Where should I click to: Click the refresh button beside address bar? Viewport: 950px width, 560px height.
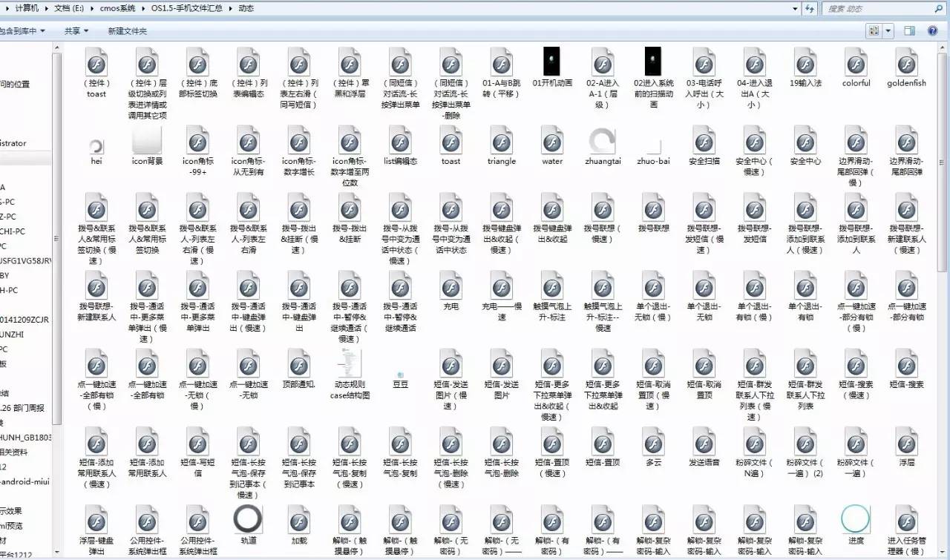tap(810, 8)
